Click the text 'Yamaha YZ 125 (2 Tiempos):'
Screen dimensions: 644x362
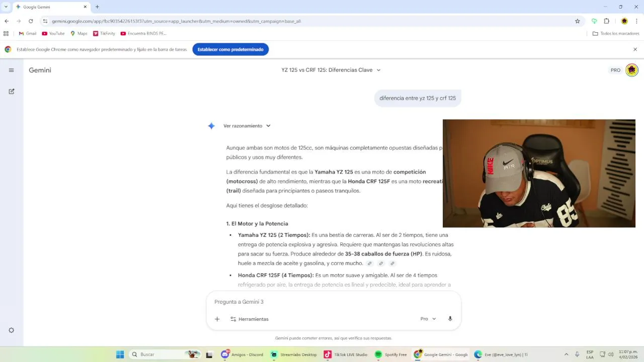pos(274,235)
